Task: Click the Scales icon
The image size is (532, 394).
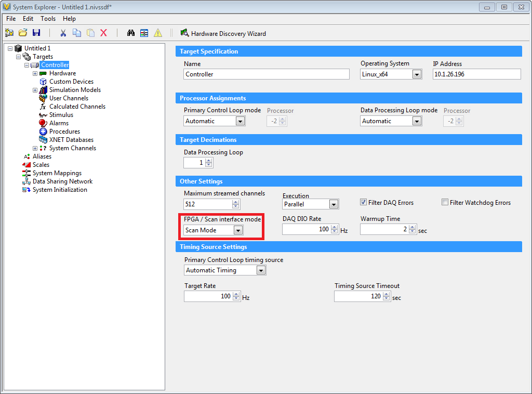Action: tap(26, 165)
